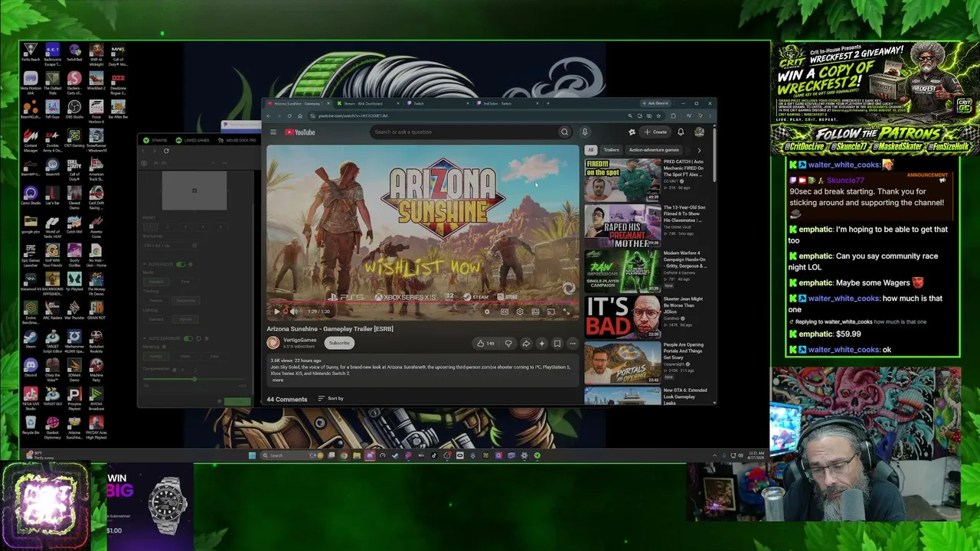This screenshot has height=551, width=980.
Task: Open the 'FIRED on the spot' video thumbnail
Action: pos(622,181)
